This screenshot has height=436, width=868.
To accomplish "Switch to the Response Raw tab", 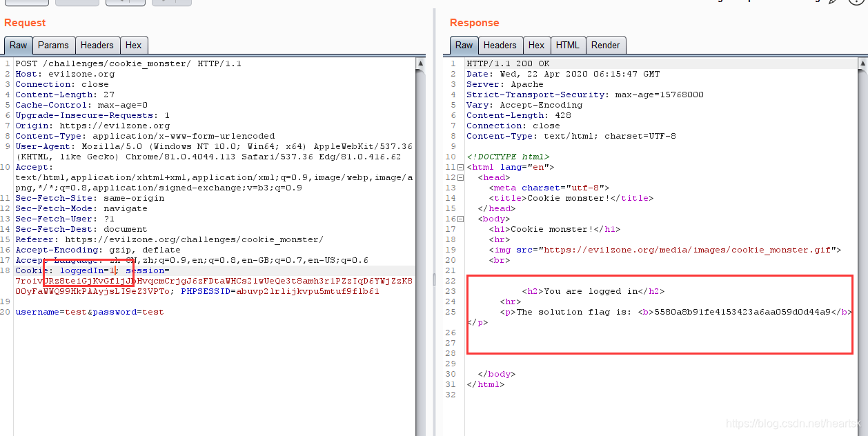I will pyautogui.click(x=464, y=46).
